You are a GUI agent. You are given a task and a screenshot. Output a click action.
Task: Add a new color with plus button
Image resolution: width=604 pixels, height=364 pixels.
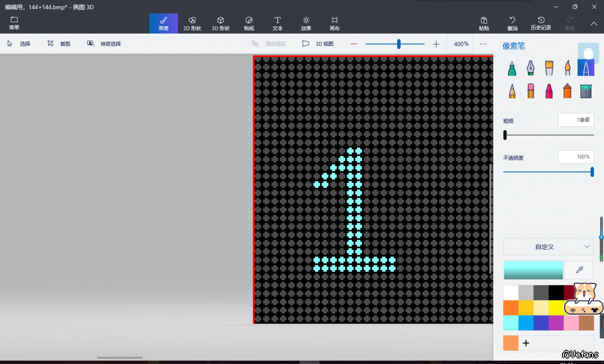tap(526, 343)
